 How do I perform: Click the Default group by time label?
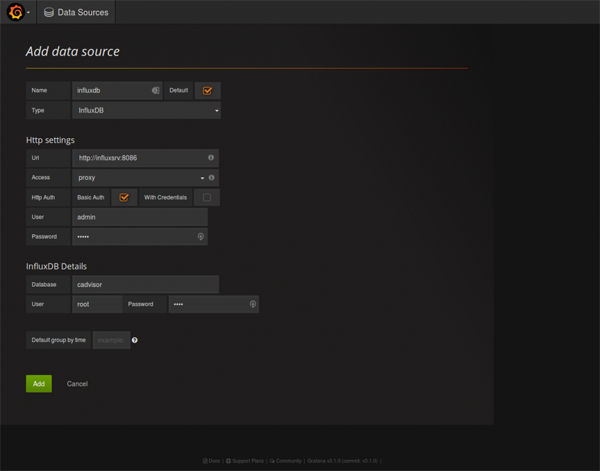click(59, 340)
